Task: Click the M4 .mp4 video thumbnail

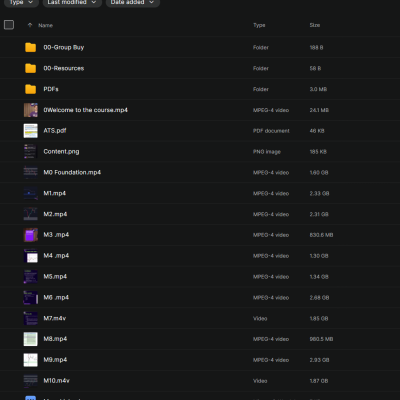Action: pos(30,256)
